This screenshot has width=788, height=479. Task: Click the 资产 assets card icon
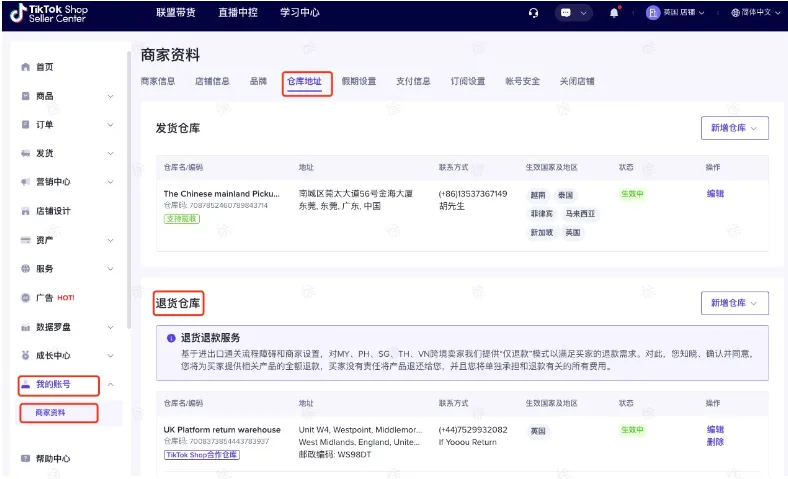pyautogui.click(x=26, y=240)
